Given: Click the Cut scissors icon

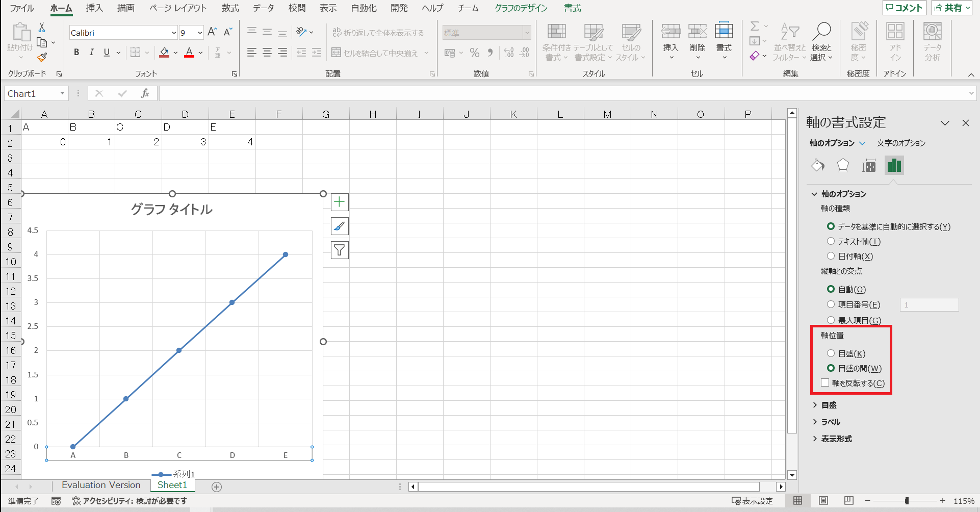Looking at the screenshot, I should coord(42,28).
